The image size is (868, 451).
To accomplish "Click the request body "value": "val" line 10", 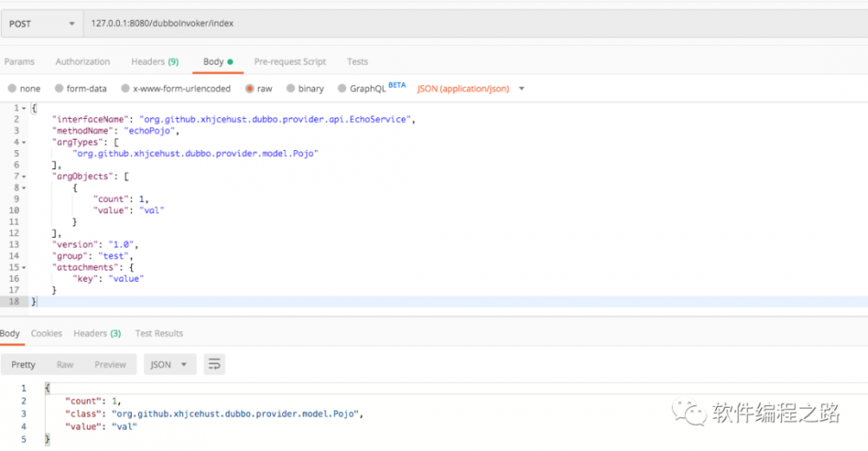I will pyautogui.click(x=128, y=210).
